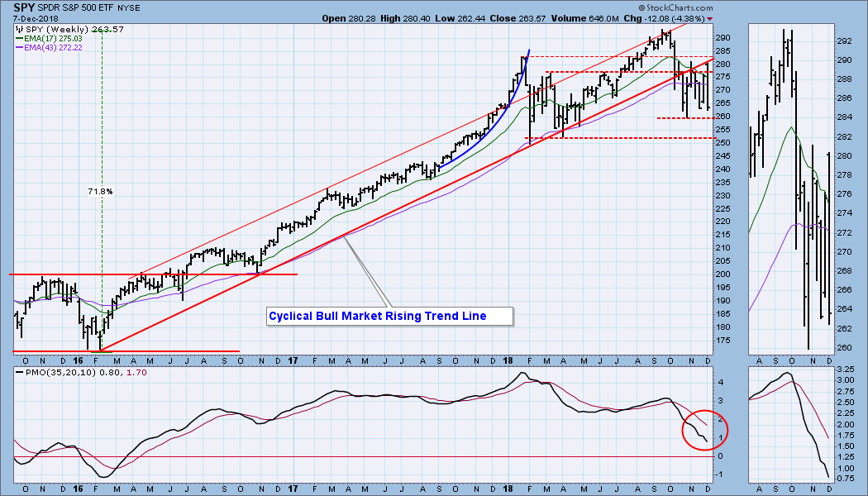Click the 'Cyclical Bull Market Rising Trend Line' annotation box

pyautogui.click(x=389, y=316)
